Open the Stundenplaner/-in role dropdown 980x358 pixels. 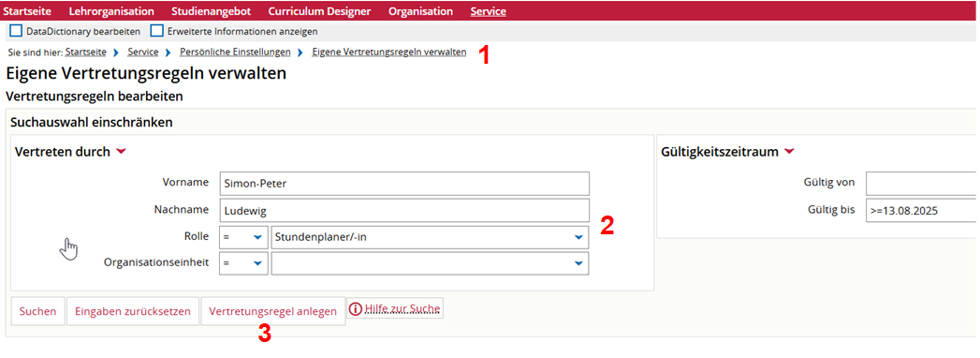click(x=430, y=238)
